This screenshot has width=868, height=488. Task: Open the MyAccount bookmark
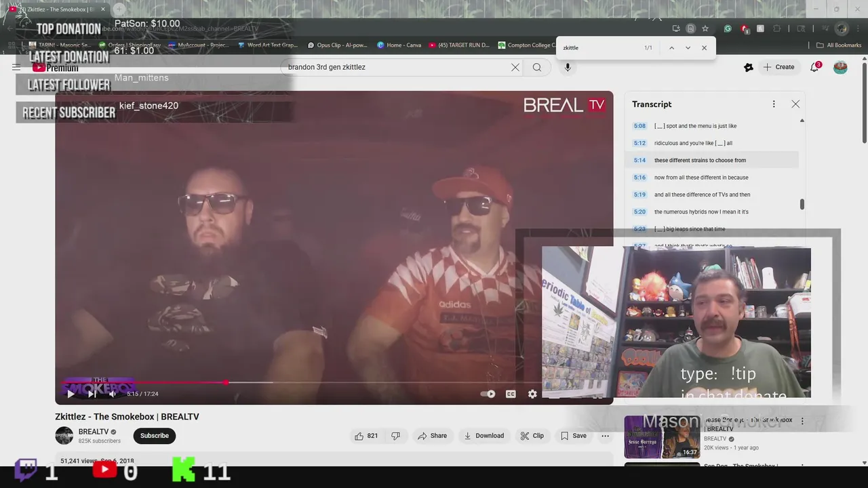[x=199, y=45]
